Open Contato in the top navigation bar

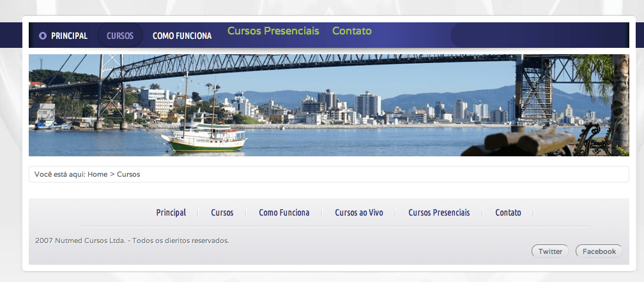pyautogui.click(x=352, y=31)
